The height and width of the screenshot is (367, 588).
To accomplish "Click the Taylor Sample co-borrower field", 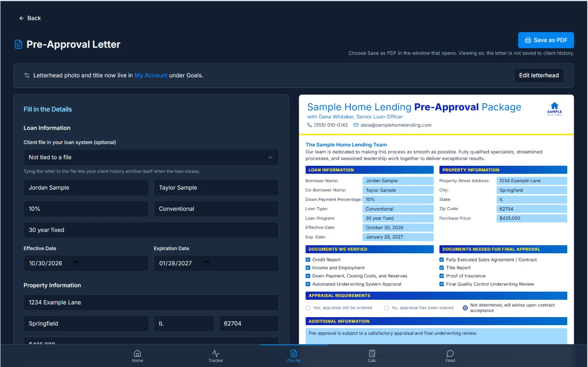I will tap(216, 188).
